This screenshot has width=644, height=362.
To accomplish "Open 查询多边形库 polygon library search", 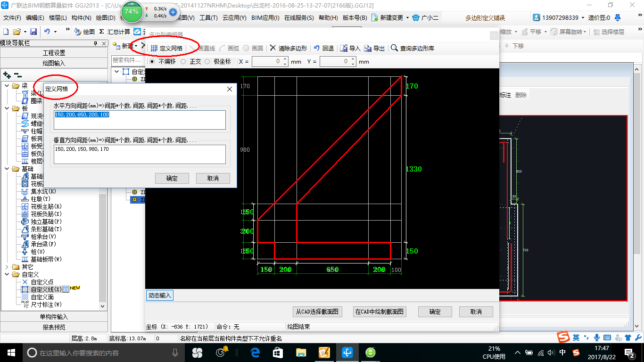I will (x=413, y=48).
